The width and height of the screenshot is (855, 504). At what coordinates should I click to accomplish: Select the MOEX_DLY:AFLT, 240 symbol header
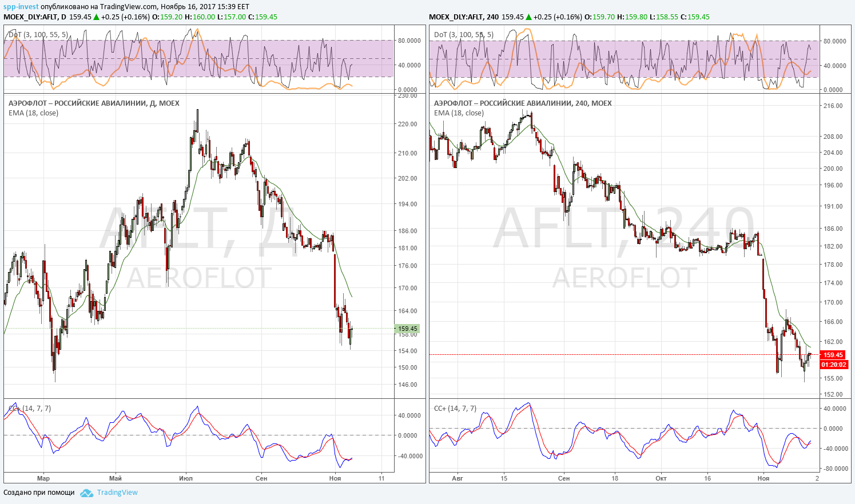click(x=463, y=17)
